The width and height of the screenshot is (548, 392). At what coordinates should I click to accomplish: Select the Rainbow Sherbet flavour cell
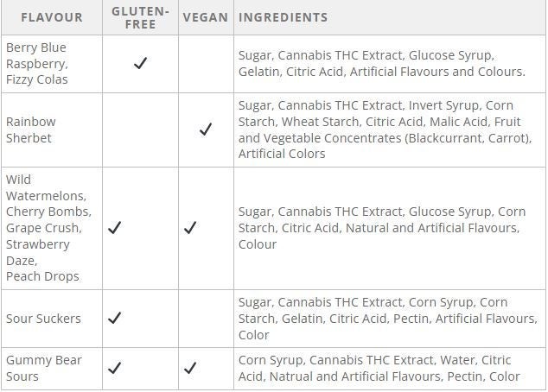pos(30,130)
